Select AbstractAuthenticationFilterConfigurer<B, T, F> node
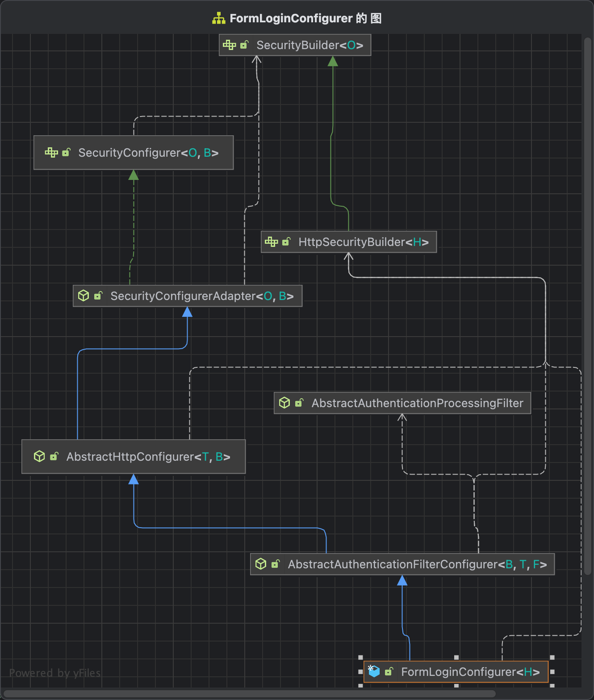This screenshot has height=700, width=594. click(417, 564)
